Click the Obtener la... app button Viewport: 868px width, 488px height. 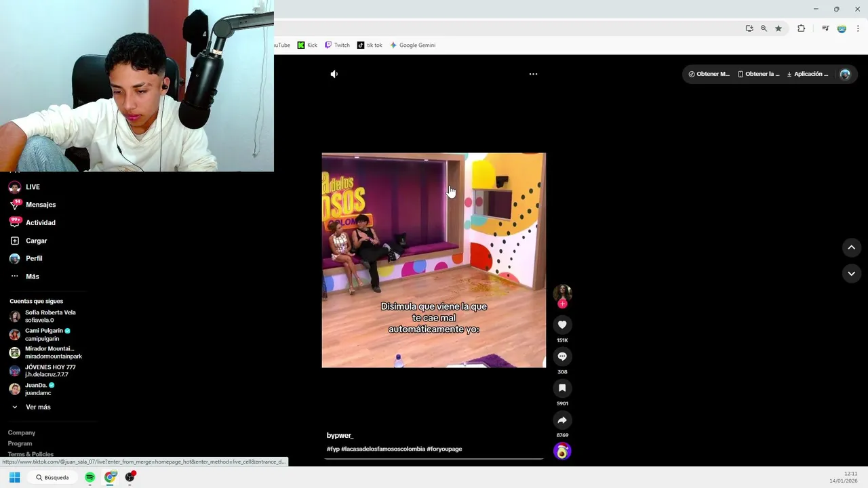pos(759,74)
